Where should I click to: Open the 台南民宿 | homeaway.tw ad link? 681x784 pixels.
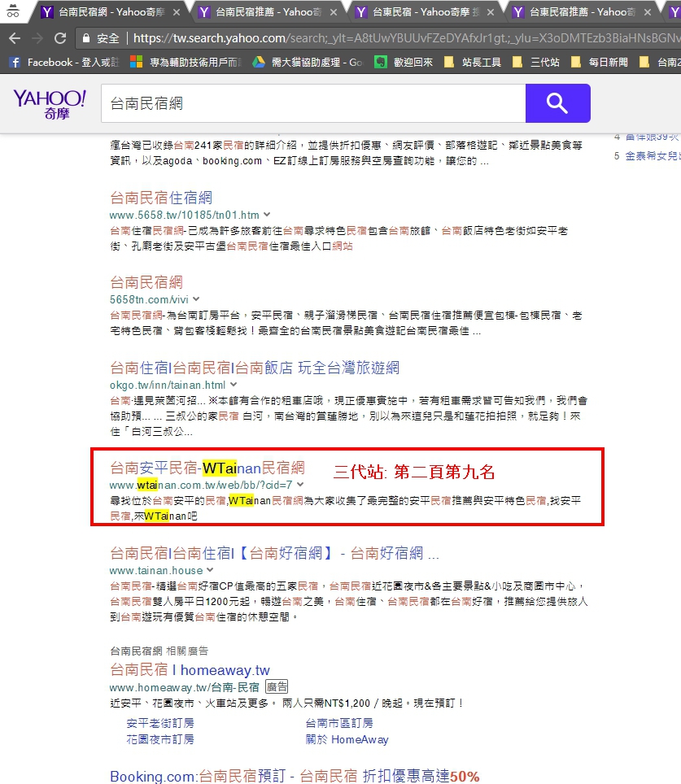pos(190,669)
